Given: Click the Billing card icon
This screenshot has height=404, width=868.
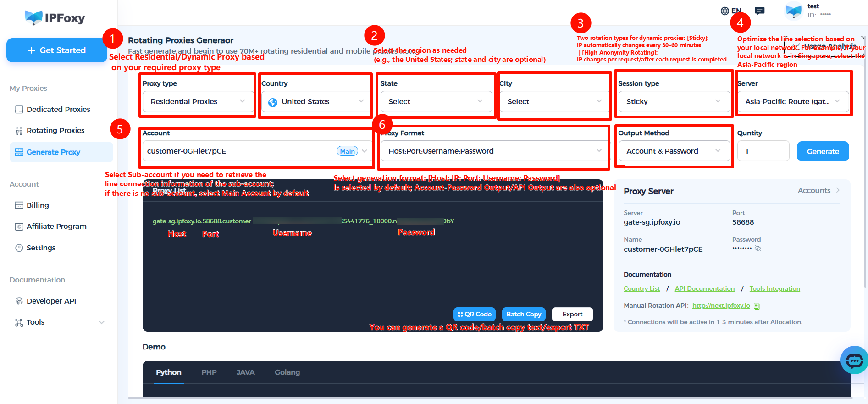Looking at the screenshot, I should click(19, 205).
